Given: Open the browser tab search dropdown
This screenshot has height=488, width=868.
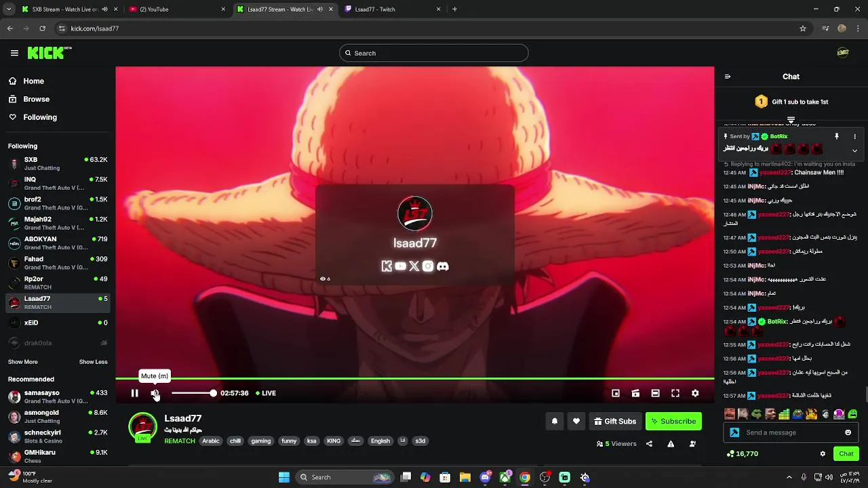Looking at the screenshot, I should click(9, 9).
